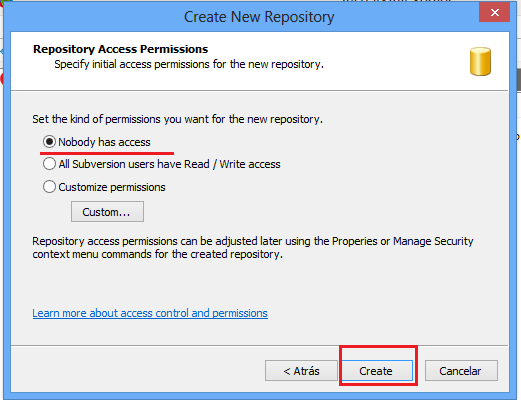This screenshot has height=400, width=521.
Task: Click the Create New Repository title bar
Action: point(259,17)
